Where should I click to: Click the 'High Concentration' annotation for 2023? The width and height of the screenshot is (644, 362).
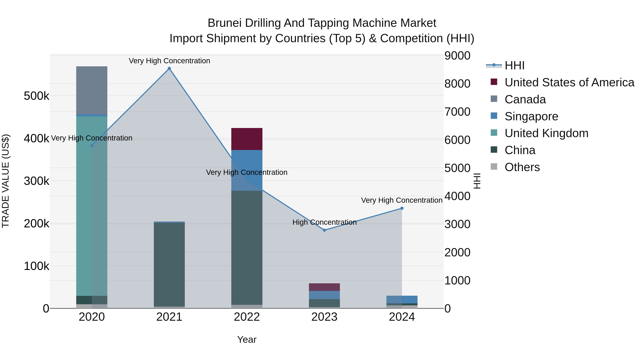[x=325, y=222]
